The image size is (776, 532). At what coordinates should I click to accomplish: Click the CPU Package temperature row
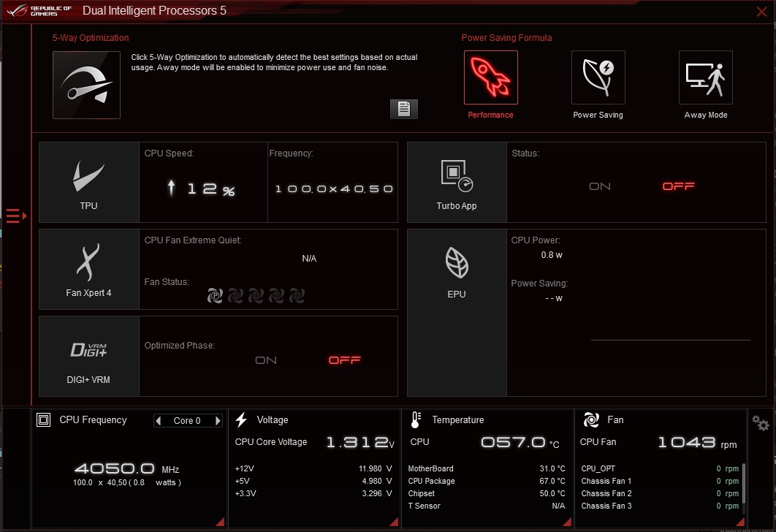(x=487, y=481)
